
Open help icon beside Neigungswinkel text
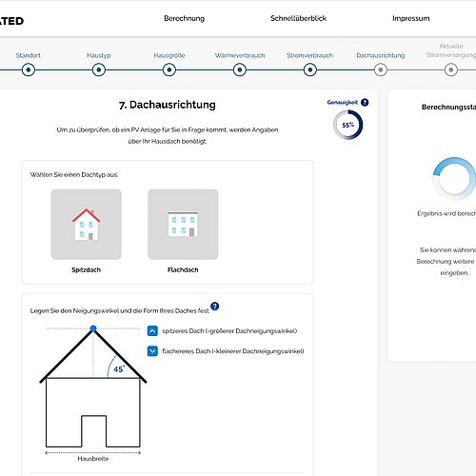click(215, 307)
